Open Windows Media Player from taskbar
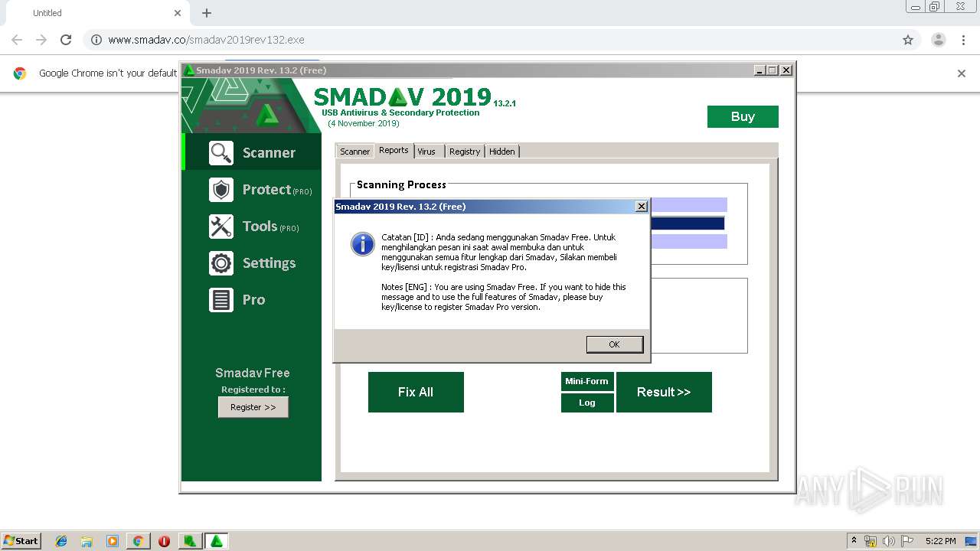 [113, 541]
